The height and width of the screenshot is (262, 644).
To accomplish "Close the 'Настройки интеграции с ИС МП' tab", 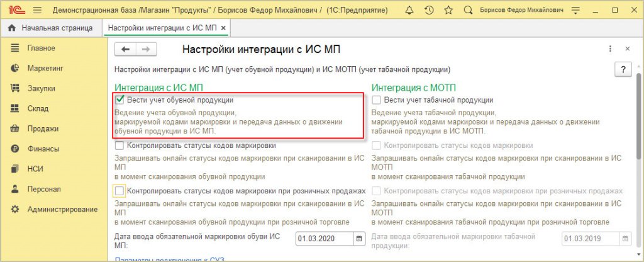I will point(223,28).
